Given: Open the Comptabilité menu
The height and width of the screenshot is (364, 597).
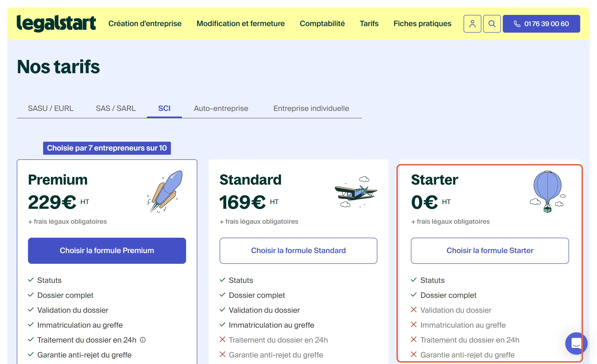Looking at the screenshot, I should point(322,24).
